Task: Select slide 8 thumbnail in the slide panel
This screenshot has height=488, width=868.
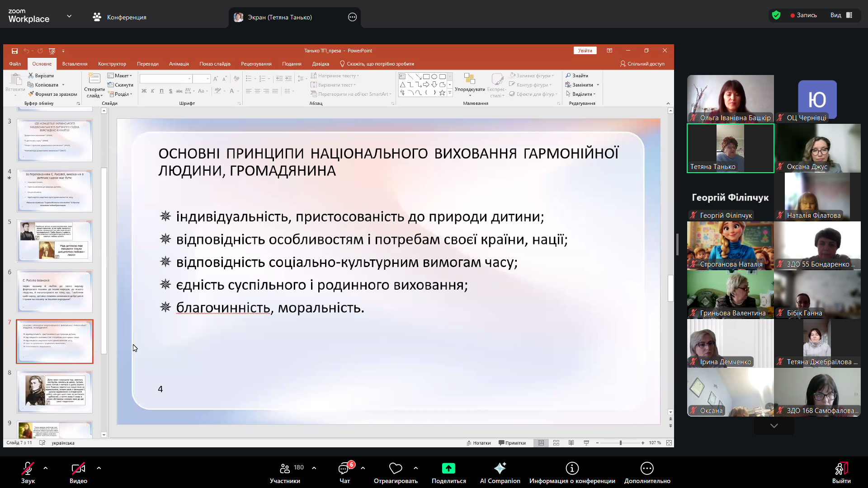Action: click(x=55, y=392)
